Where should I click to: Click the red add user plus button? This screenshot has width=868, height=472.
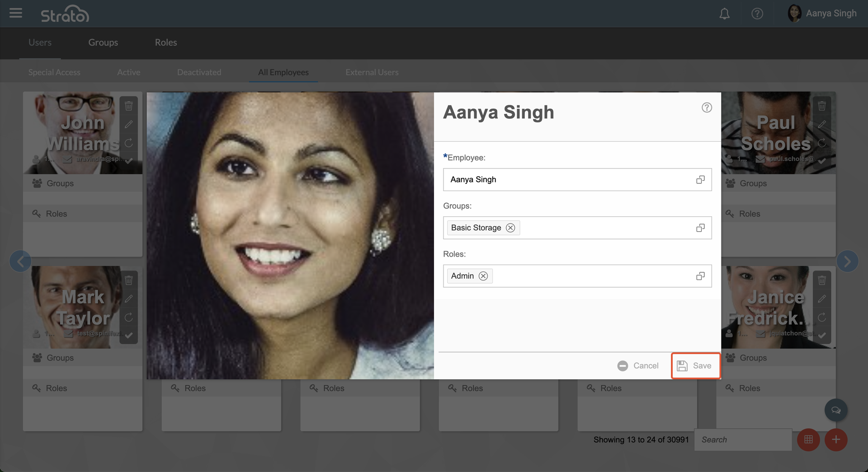pos(836,439)
